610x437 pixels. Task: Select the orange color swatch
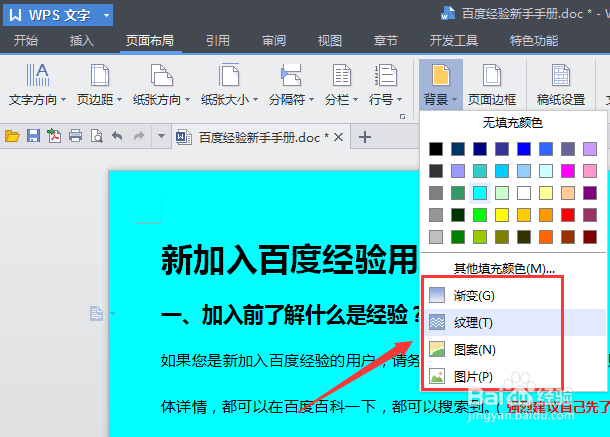pos(546,215)
